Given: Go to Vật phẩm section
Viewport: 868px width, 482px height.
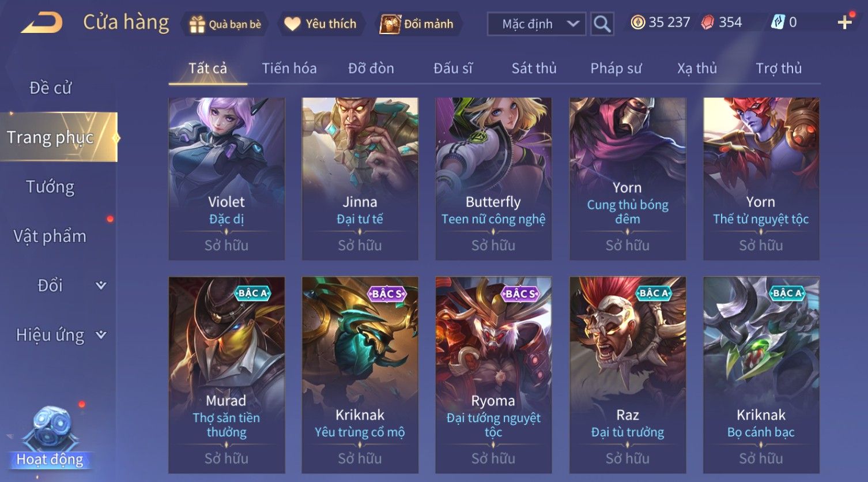Looking at the screenshot, I should (x=50, y=236).
